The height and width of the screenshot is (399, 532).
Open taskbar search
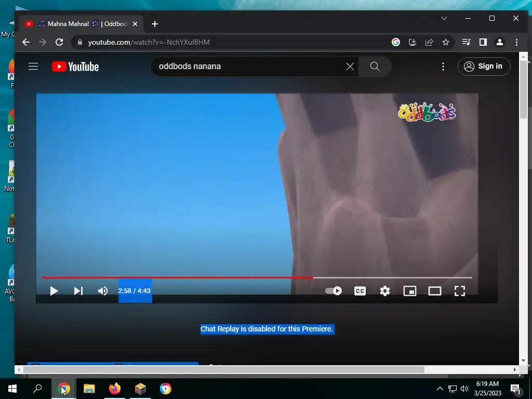click(x=37, y=389)
